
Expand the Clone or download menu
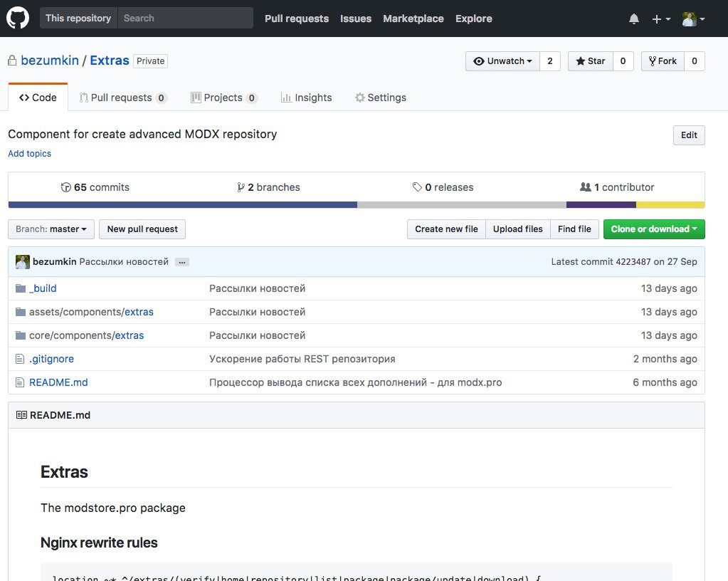(653, 229)
